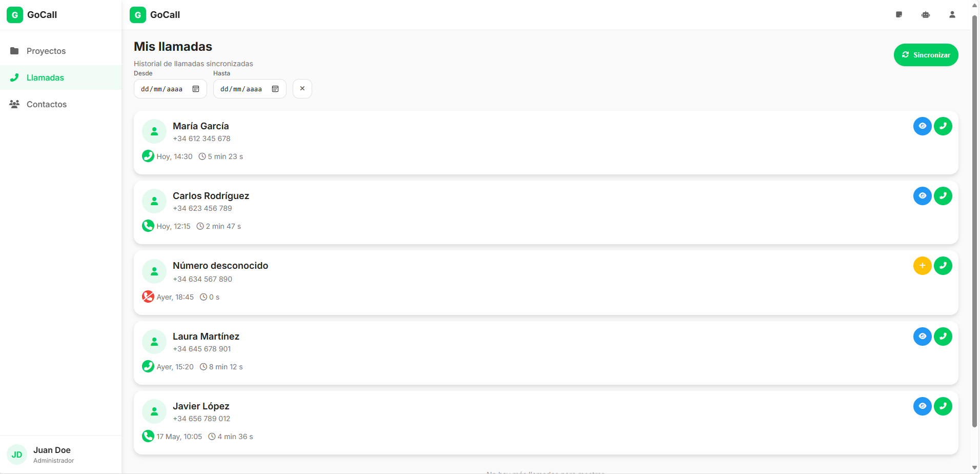Open the Hasta date picker calendar
Viewport: 980px width, 474px height.
pos(275,89)
